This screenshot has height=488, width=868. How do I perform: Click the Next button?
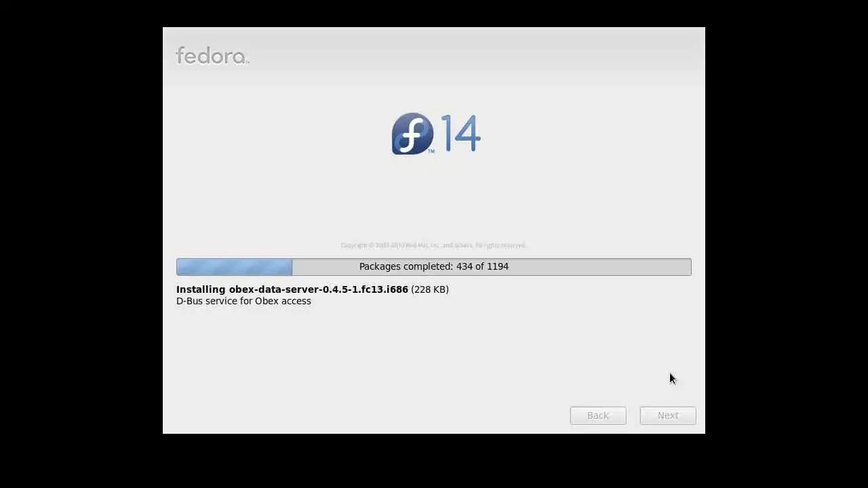[x=668, y=415]
